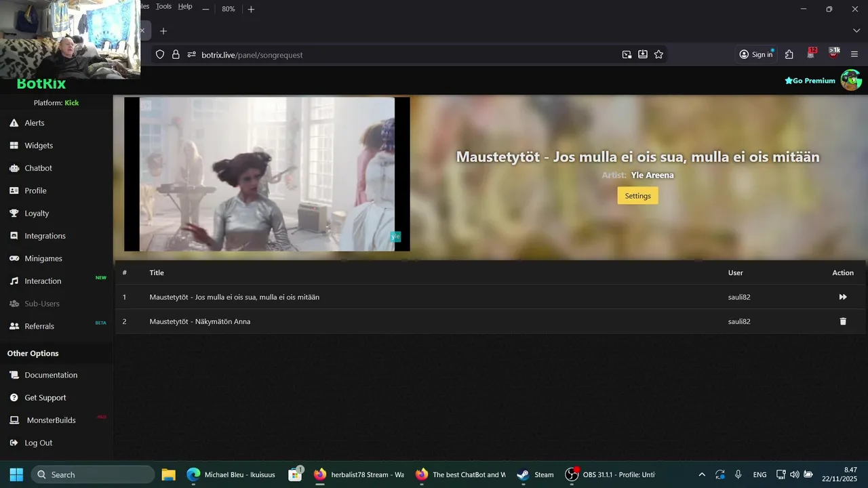The width and height of the screenshot is (868, 488).
Task: Open File Explorer from taskbar
Action: (x=168, y=474)
